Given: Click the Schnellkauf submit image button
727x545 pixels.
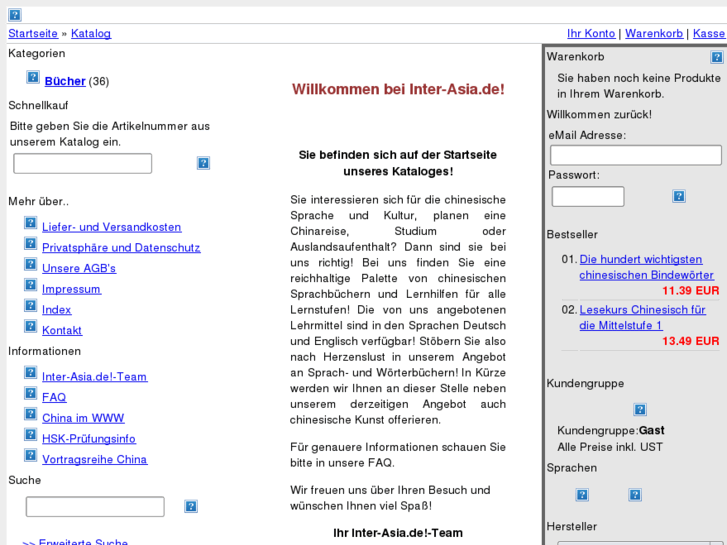Looking at the screenshot, I should point(204,163).
